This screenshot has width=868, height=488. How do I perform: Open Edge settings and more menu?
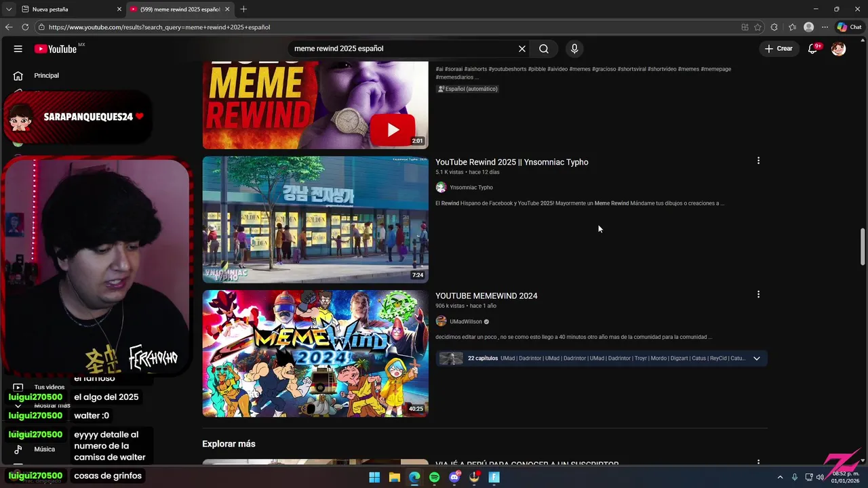click(825, 27)
